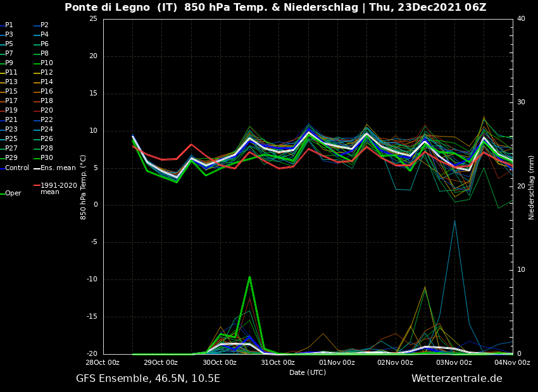
Task: Select the P10 legend entry
Action: [x=46, y=63]
